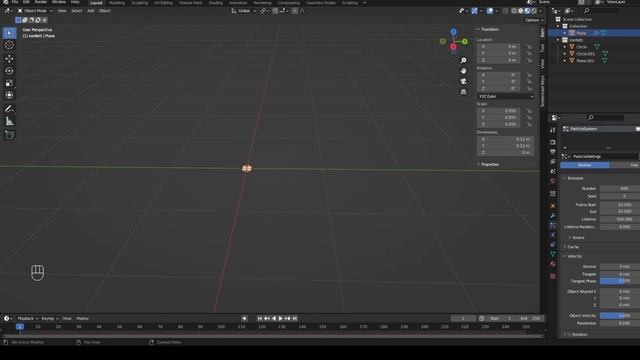Switch perspective/orthographic grid icon
The image size is (640, 360).
tap(463, 92)
